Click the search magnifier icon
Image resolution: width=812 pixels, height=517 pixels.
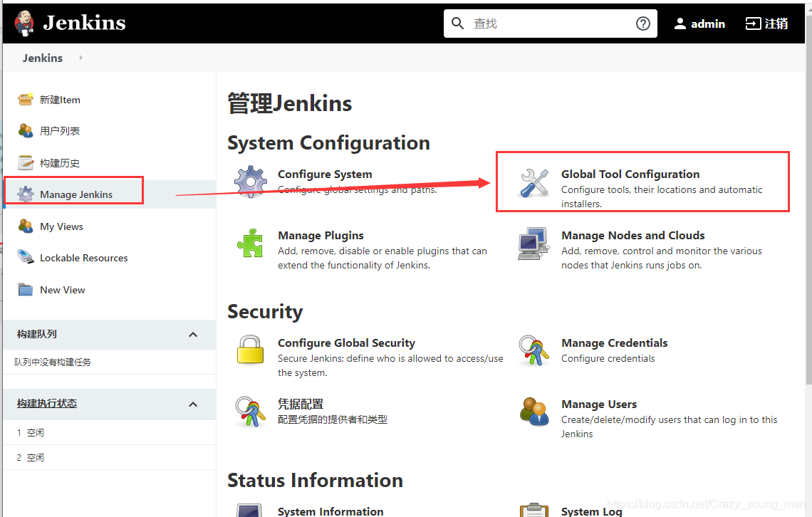(457, 23)
